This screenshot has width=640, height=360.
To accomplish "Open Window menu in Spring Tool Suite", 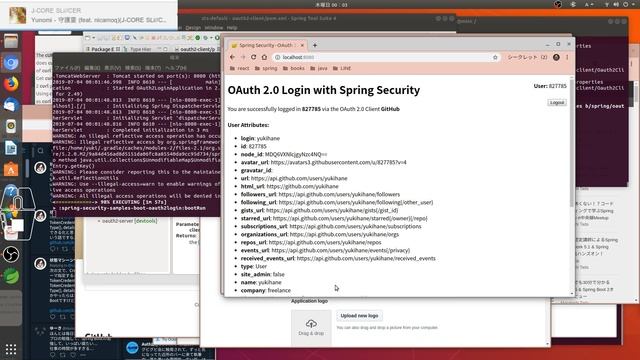I will point(213,28).
